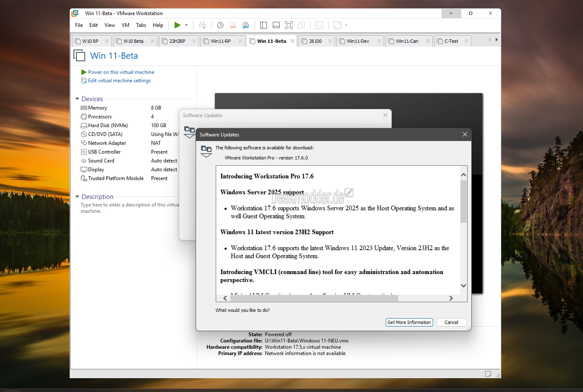Click horizontal scrollbar right arrow
The image size is (583, 392).
tap(451, 298)
